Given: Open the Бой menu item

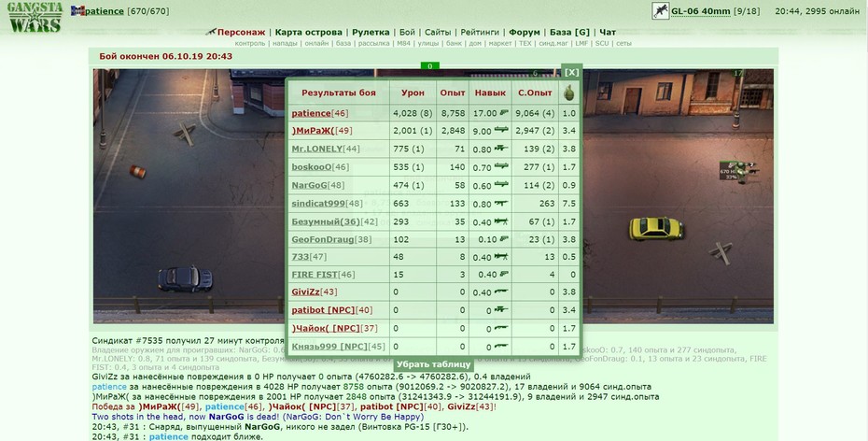Looking at the screenshot, I should coord(407,32).
